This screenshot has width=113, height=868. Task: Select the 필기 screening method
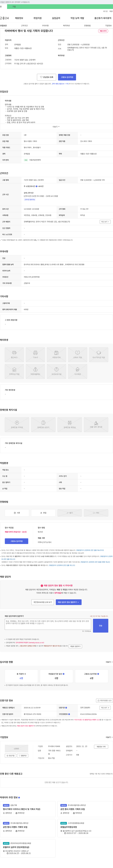coord(70,513)
